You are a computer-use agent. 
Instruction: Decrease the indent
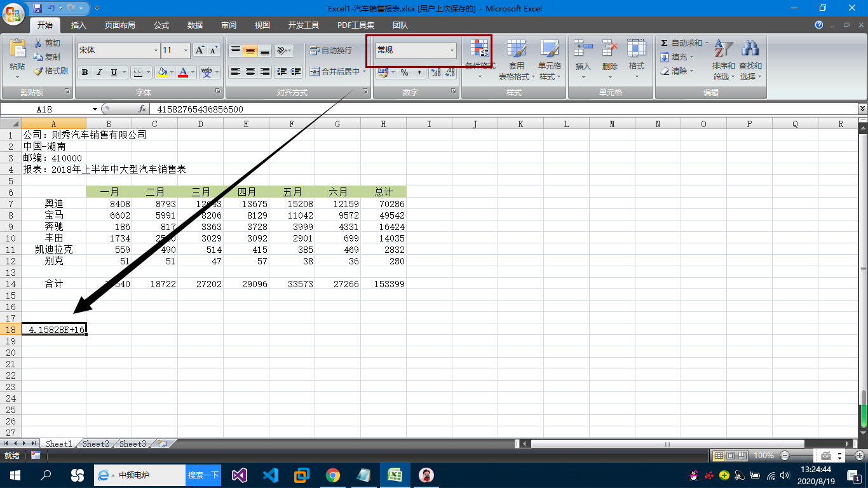(x=281, y=72)
